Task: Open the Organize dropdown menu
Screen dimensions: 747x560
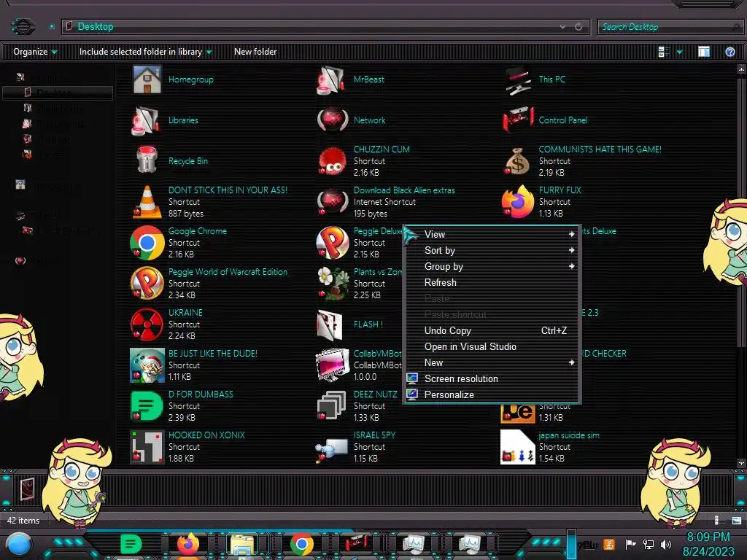Action: click(35, 52)
